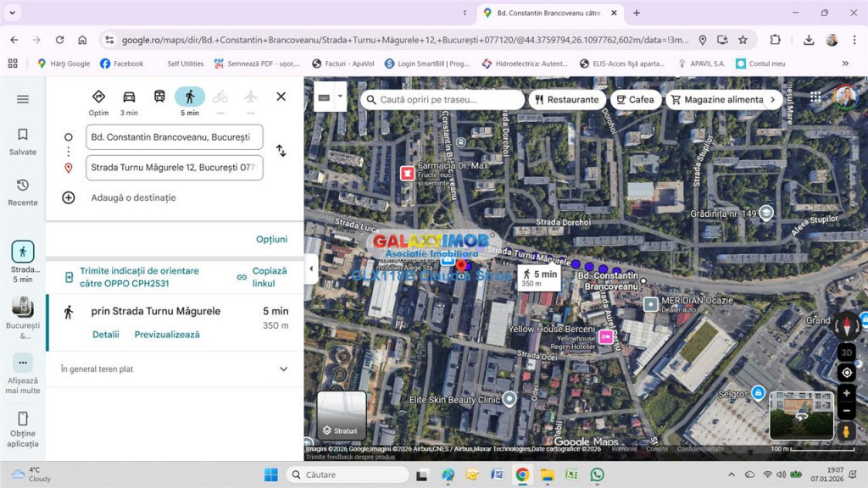Click the Restaurante filter chip

pyautogui.click(x=567, y=100)
